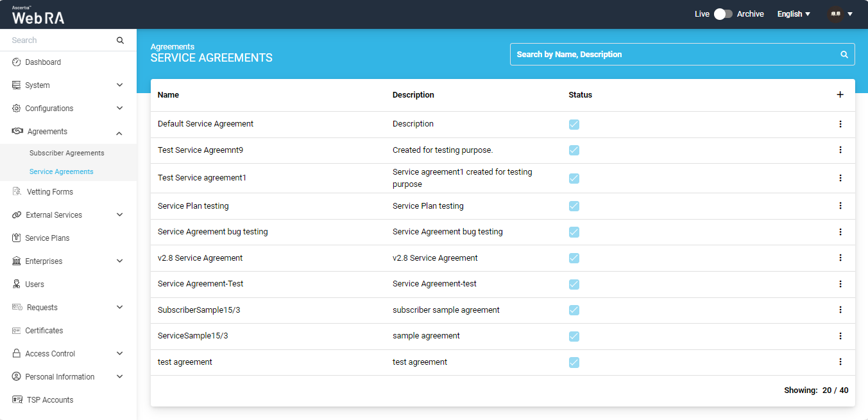Click the sidebar search magnifier icon
868x420 pixels.
[x=120, y=40]
